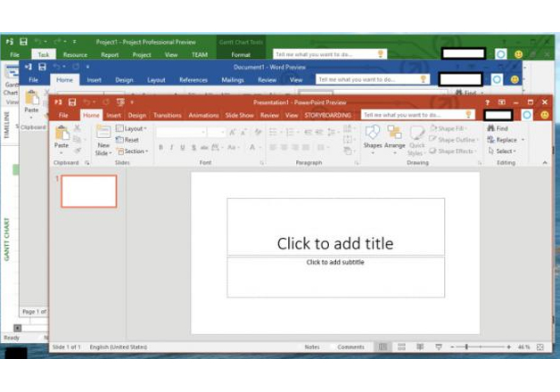Fit slide to current window in status bar
Image resolution: width=560 pixels, height=392 pixels.
click(x=540, y=347)
